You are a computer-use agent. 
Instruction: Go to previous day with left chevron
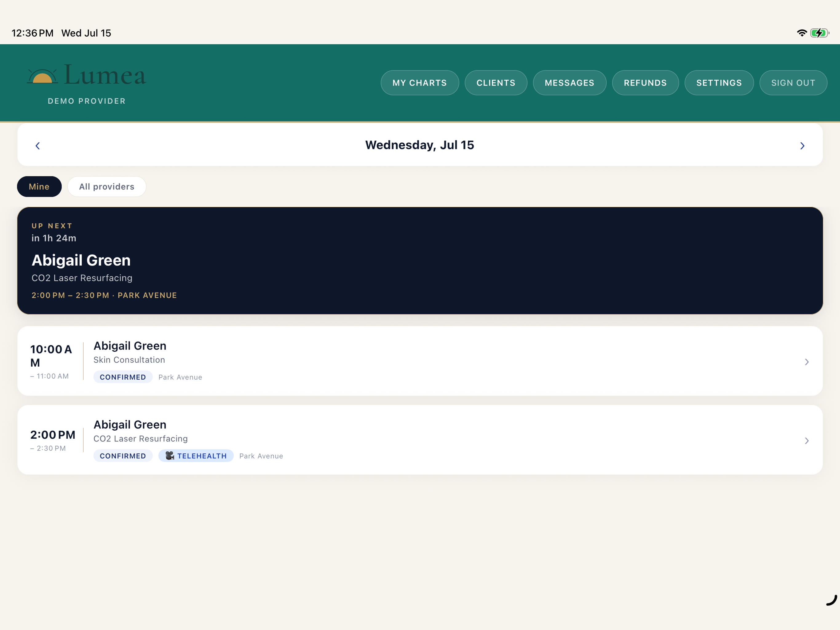(x=38, y=146)
